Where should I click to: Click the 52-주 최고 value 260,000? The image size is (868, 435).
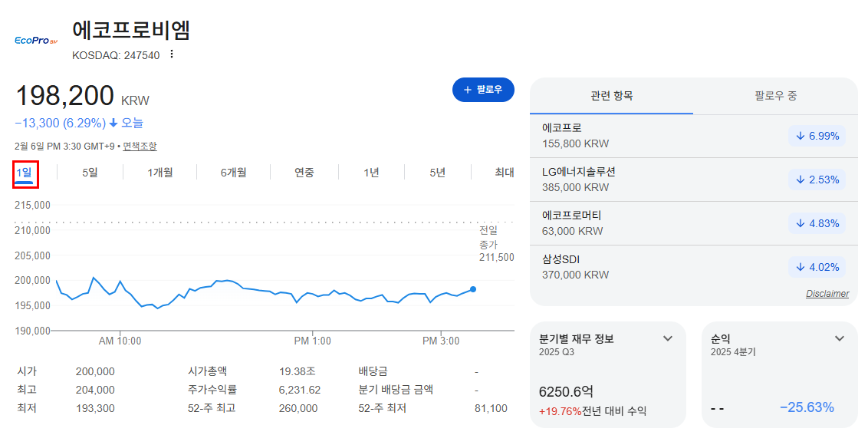pos(298,408)
